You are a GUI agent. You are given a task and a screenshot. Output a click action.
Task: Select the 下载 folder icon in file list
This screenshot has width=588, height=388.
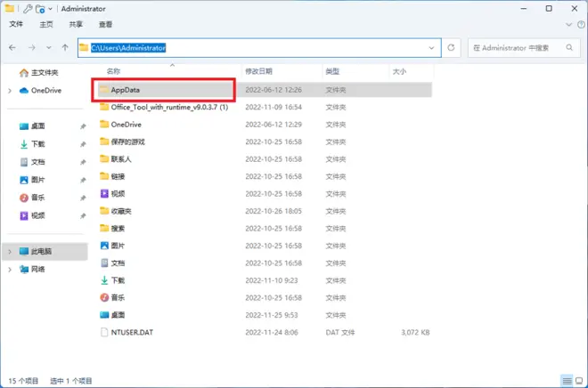[104, 280]
